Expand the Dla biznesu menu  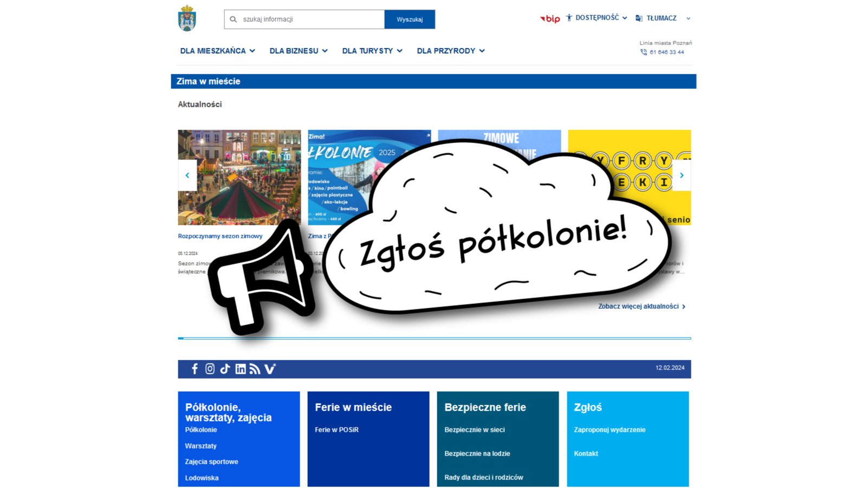pyautogui.click(x=299, y=51)
